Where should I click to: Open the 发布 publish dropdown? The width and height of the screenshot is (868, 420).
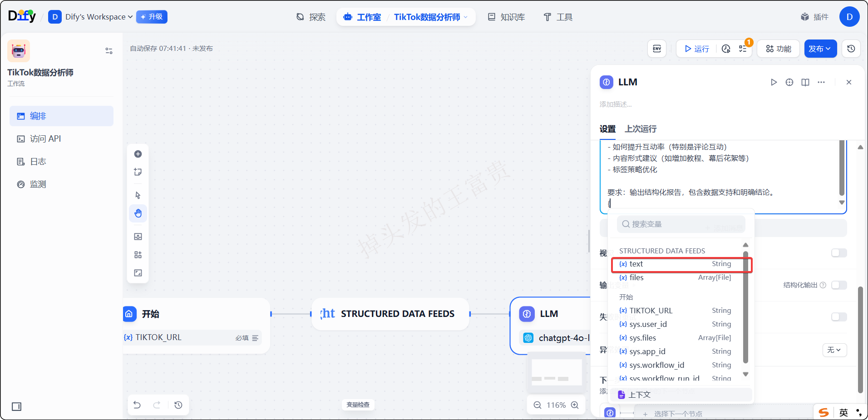[820, 49]
